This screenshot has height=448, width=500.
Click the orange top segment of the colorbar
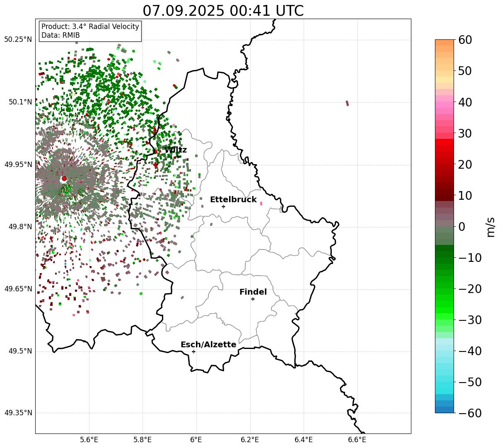(x=444, y=43)
